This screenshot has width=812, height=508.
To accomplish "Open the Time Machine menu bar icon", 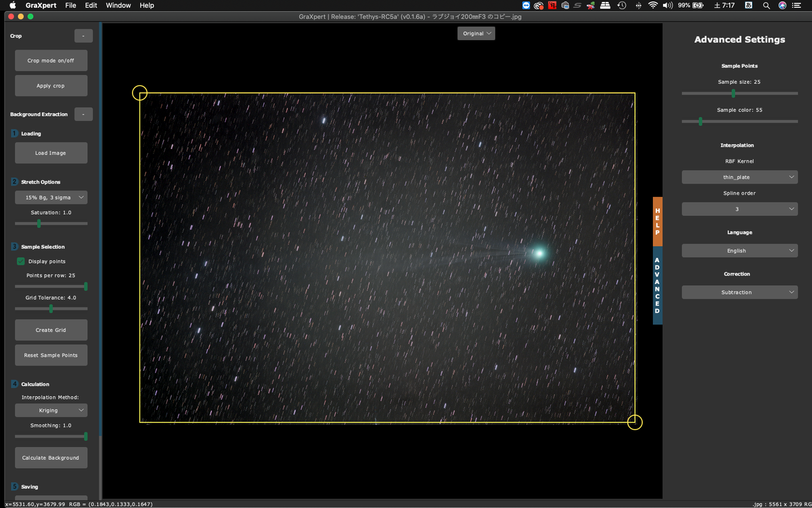I will [x=621, y=5].
